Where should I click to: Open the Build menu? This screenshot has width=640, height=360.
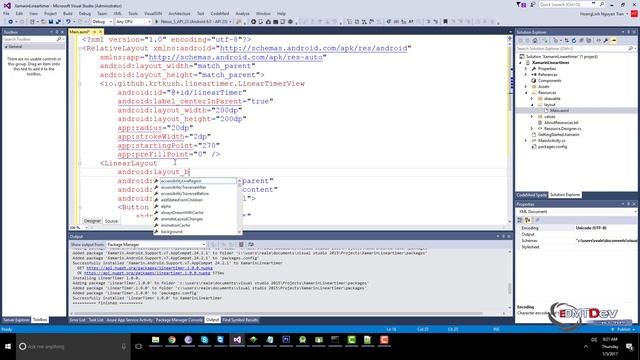pyautogui.click(x=68, y=13)
